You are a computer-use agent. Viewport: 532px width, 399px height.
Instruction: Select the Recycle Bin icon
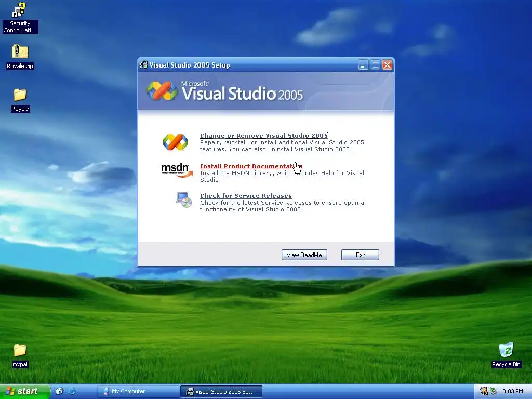point(506,355)
